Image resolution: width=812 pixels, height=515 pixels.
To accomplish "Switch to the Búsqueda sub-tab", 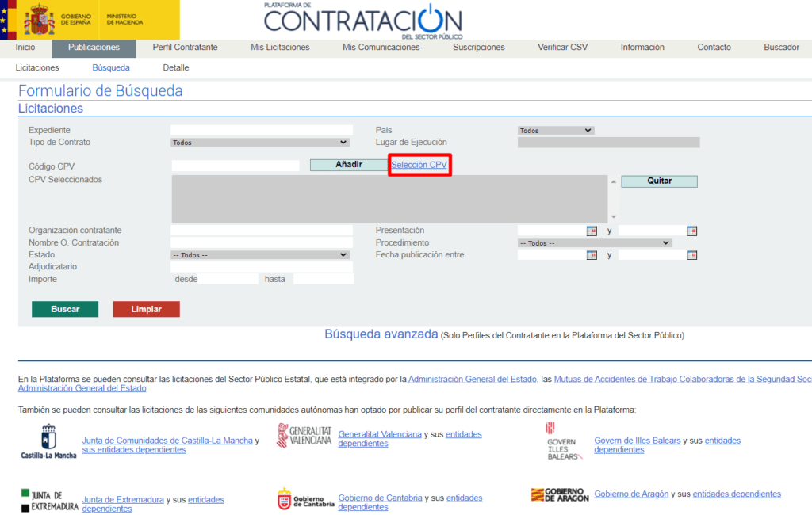I will 111,68.
